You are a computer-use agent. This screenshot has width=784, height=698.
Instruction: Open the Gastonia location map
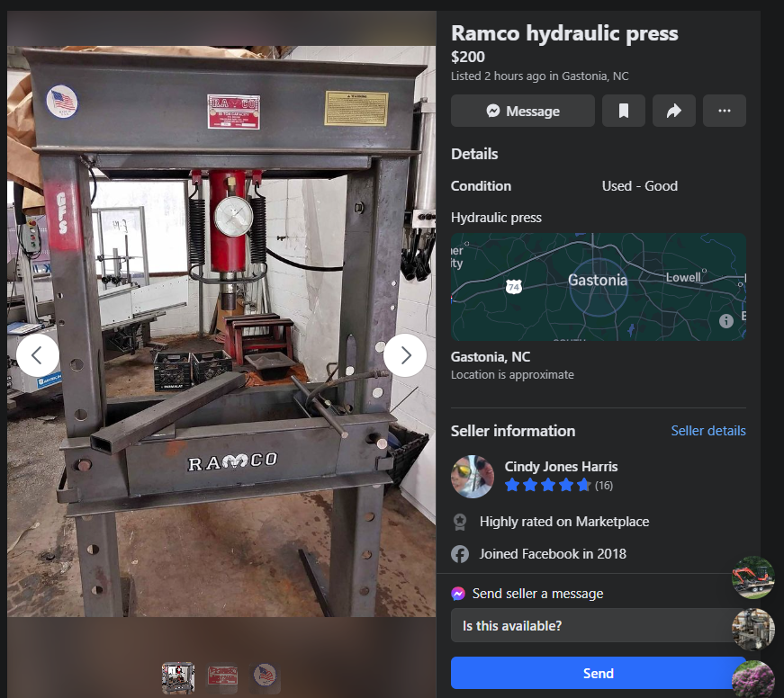point(598,287)
